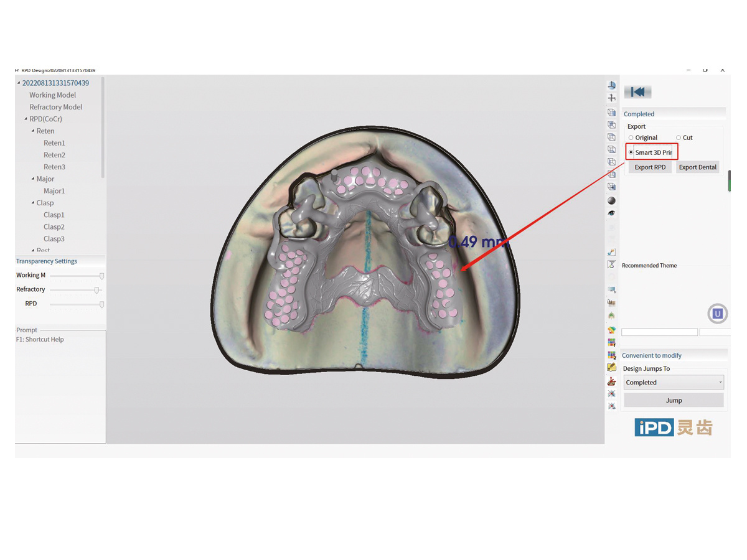Select Working Model in the tree

pyautogui.click(x=52, y=95)
